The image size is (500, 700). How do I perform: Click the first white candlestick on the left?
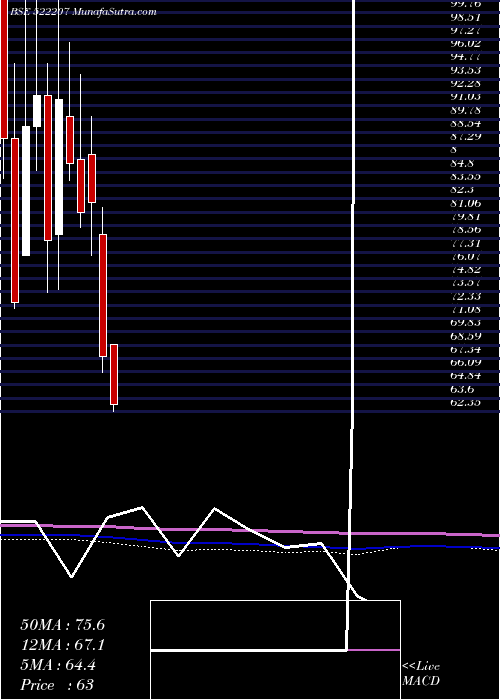pos(26,191)
